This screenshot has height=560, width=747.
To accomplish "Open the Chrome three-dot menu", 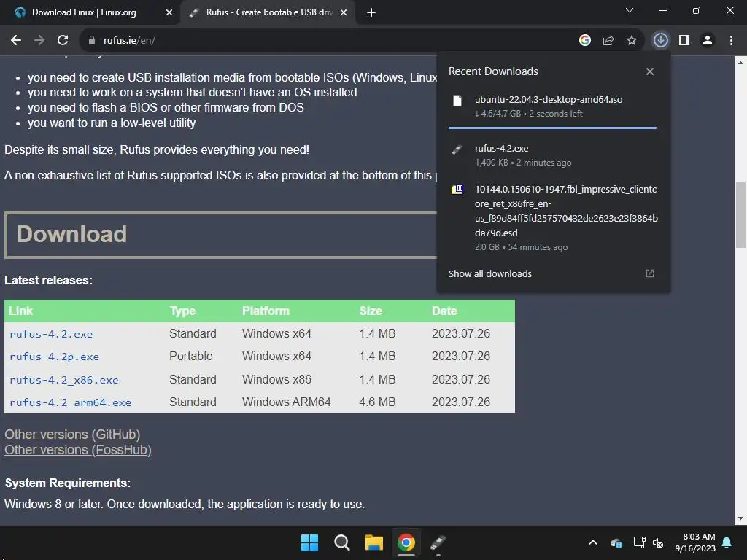I will pos(731,41).
